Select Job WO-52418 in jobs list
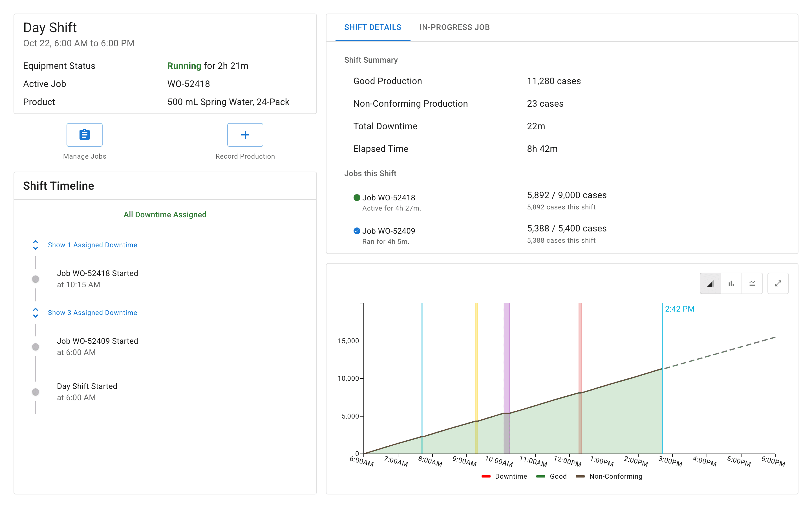This screenshot has height=508, width=812. pos(389,198)
